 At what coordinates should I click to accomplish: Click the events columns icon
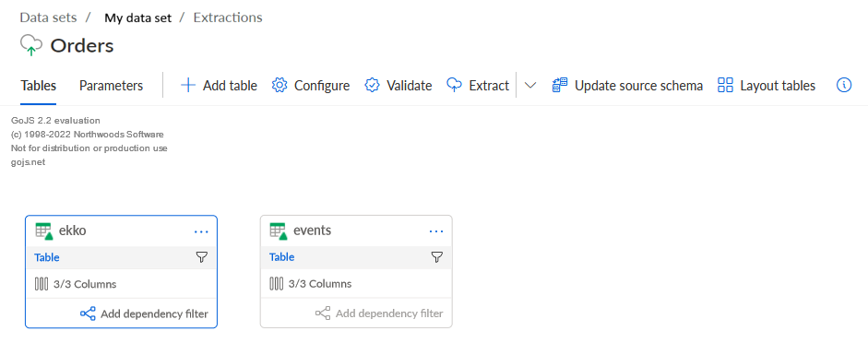277,284
